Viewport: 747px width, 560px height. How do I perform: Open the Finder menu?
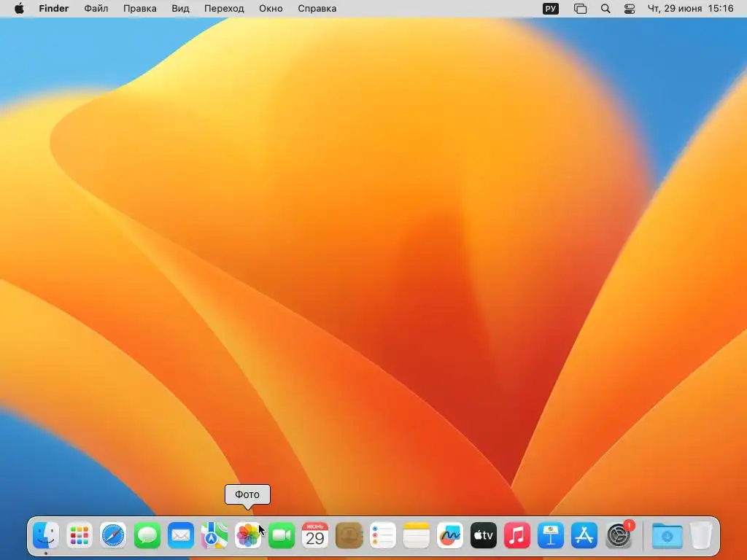tap(54, 9)
